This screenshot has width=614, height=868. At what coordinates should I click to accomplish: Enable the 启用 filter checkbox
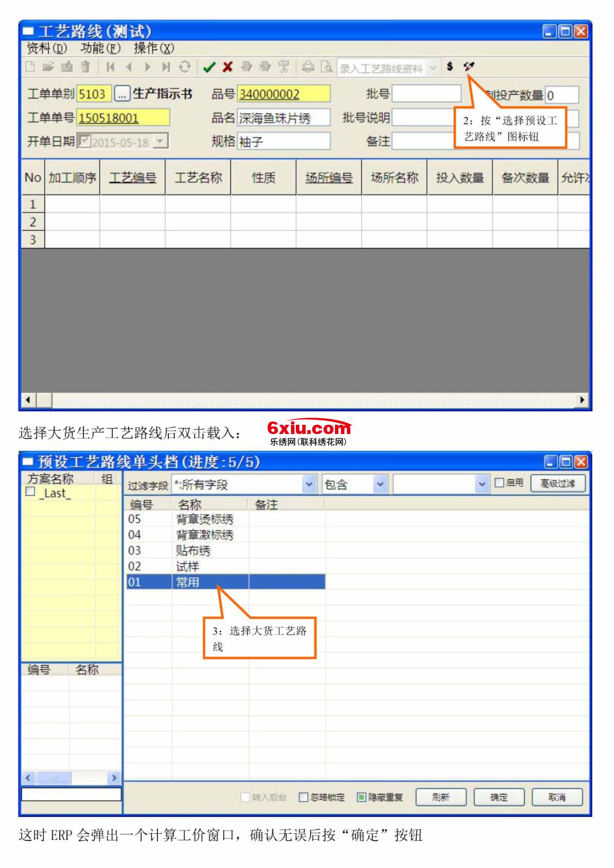coord(499,483)
